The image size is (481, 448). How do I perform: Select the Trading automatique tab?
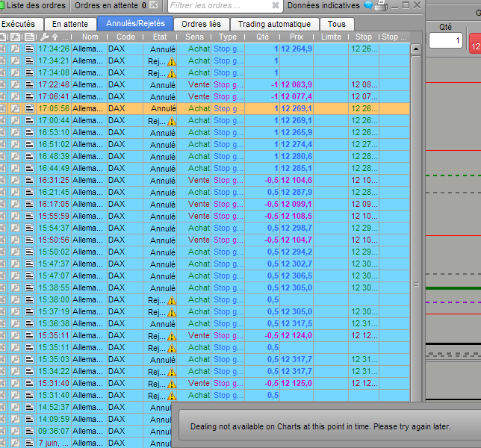tap(273, 24)
